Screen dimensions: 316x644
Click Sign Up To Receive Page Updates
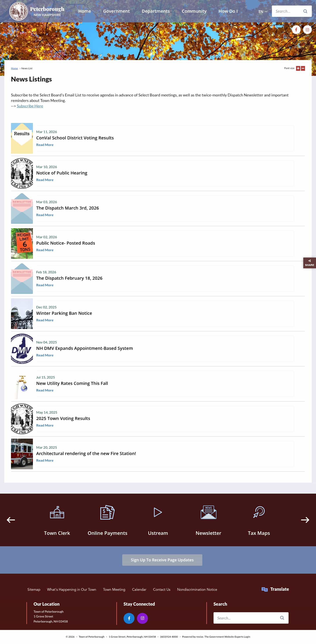coord(162,560)
